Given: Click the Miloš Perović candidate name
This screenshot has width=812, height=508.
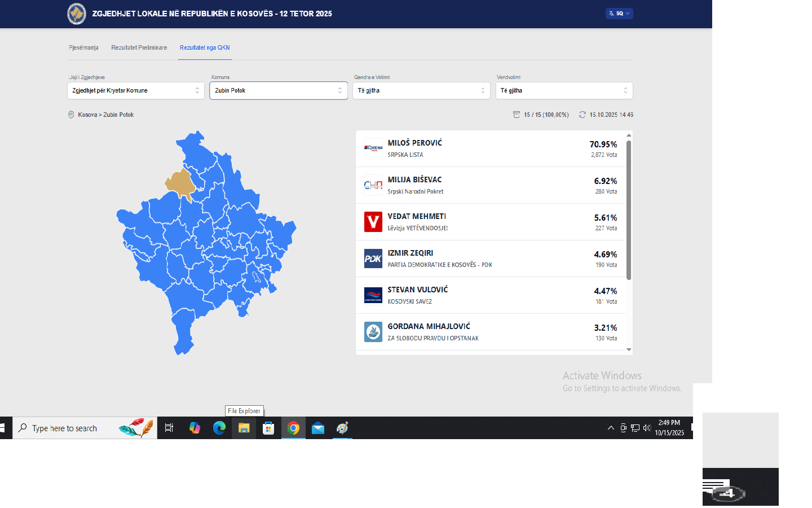Looking at the screenshot, I should point(414,143).
